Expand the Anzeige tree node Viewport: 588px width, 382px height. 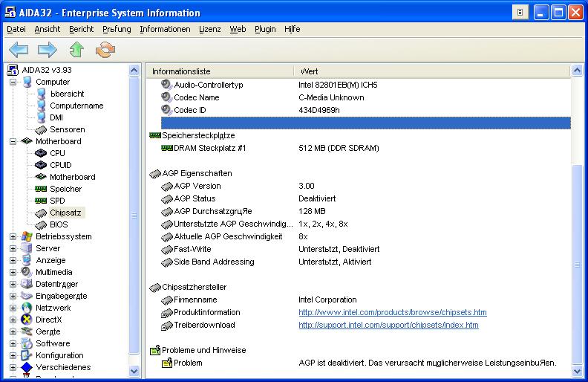click(x=13, y=260)
